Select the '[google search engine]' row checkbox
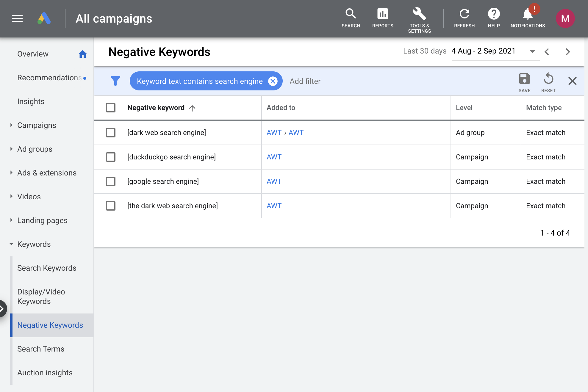 [111, 181]
